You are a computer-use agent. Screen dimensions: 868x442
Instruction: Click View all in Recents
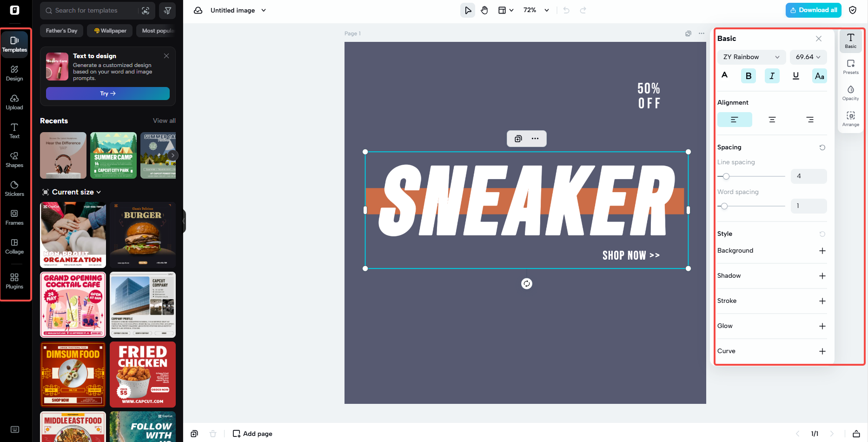click(164, 121)
